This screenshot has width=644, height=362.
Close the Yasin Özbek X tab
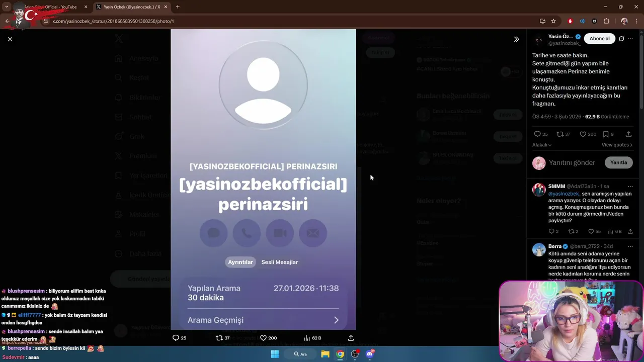tap(165, 7)
